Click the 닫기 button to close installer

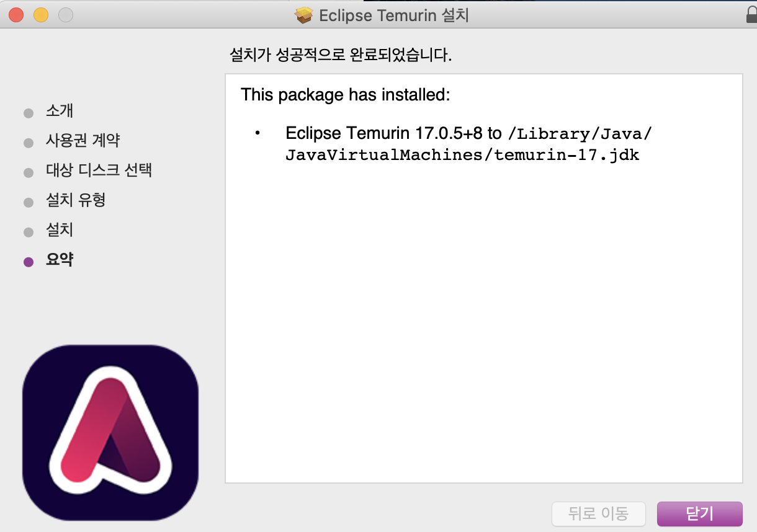(699, 513)
